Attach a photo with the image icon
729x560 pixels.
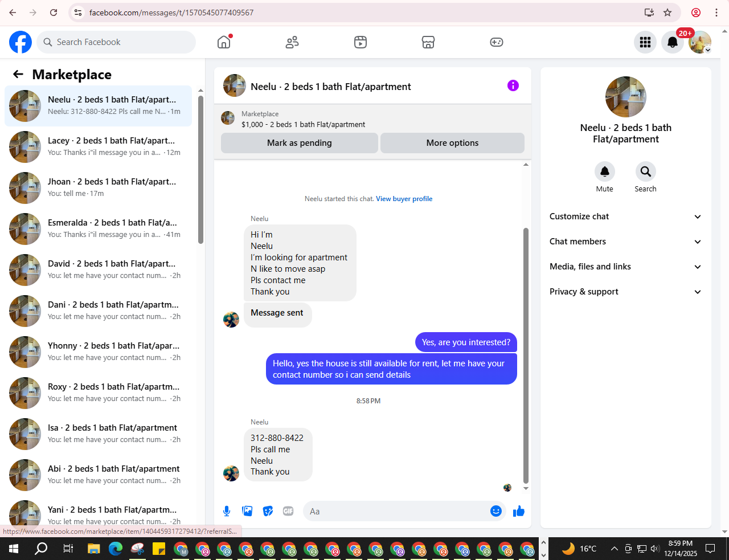[x=247, y=511]
